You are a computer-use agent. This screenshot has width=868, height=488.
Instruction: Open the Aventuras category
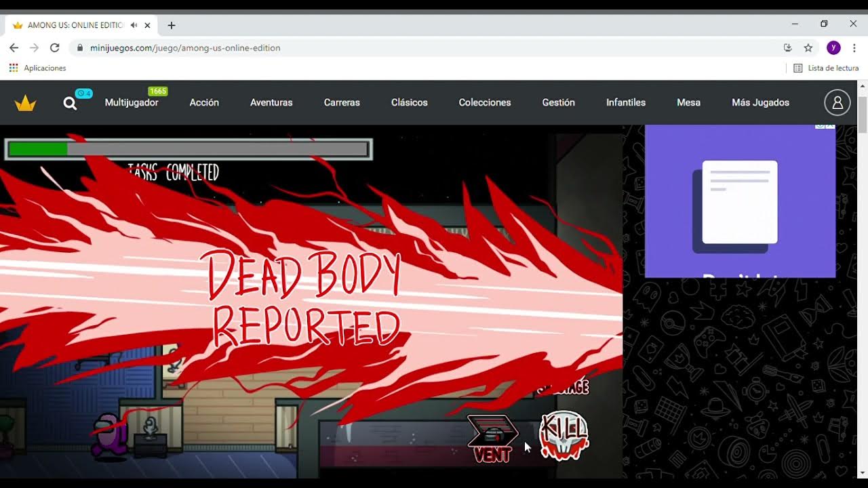[271, 103]
